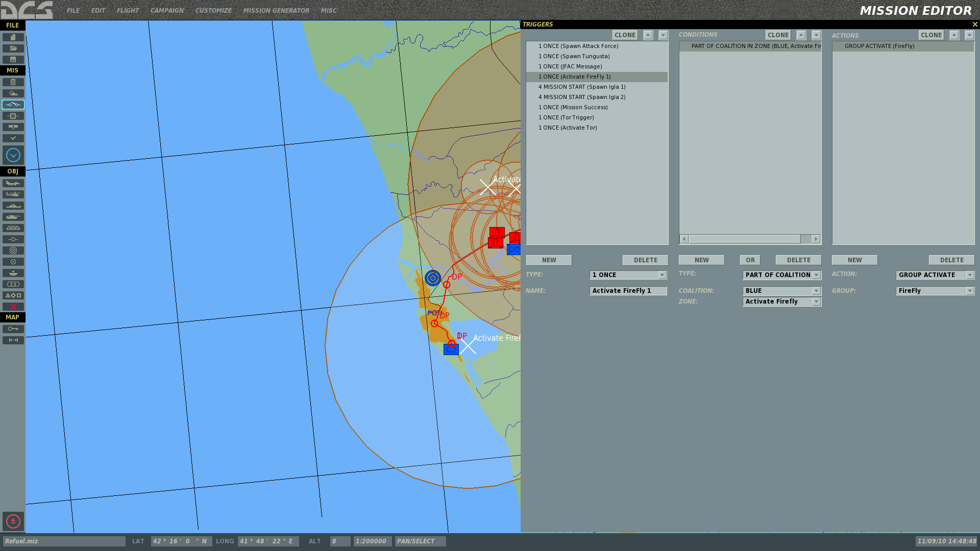Open the EDIT menu
Image resolution: width=980 pixels, height=551 pixels.
point(98,11)
